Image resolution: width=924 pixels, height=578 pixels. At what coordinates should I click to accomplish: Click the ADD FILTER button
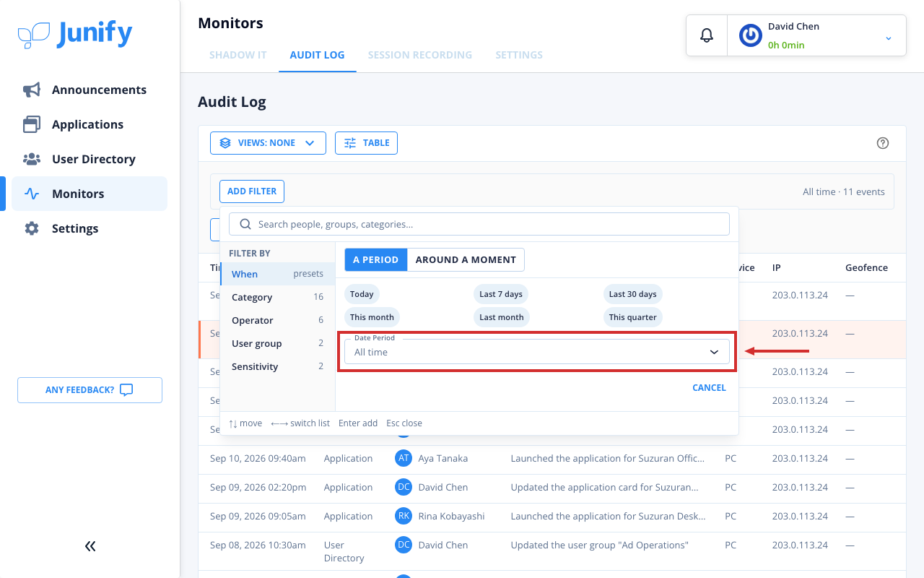tap(252, 191)
